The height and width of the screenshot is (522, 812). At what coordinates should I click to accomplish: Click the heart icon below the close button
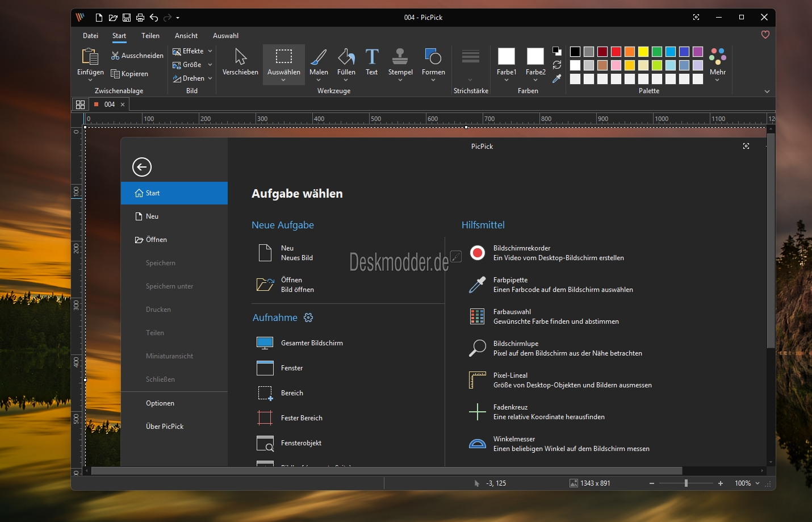[x=765, y=35]
